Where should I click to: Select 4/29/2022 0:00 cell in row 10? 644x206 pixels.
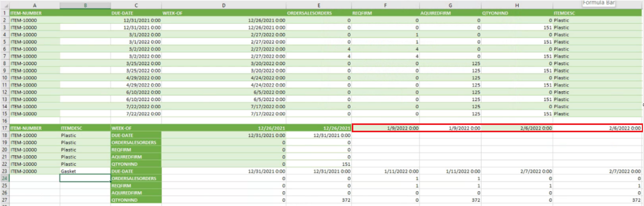point(136,77)
